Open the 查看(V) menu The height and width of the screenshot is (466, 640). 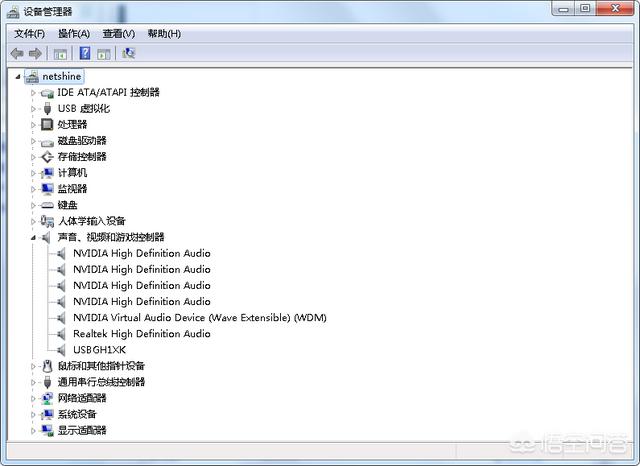pos(119,34)
